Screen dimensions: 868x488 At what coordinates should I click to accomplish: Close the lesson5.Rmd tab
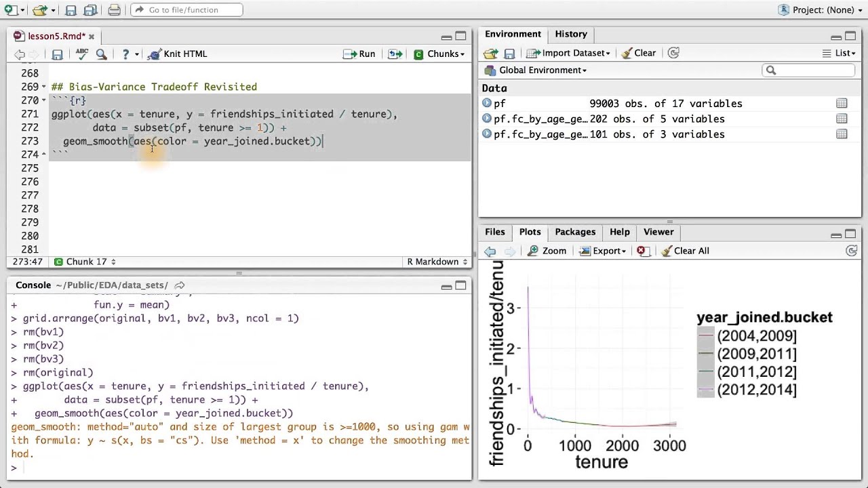coord(92,37)
